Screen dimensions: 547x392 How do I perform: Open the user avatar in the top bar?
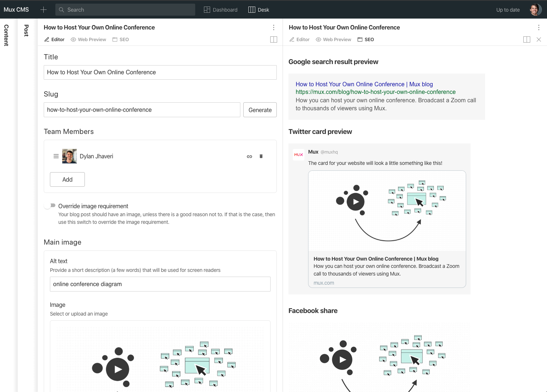click(x=535, y=9)
